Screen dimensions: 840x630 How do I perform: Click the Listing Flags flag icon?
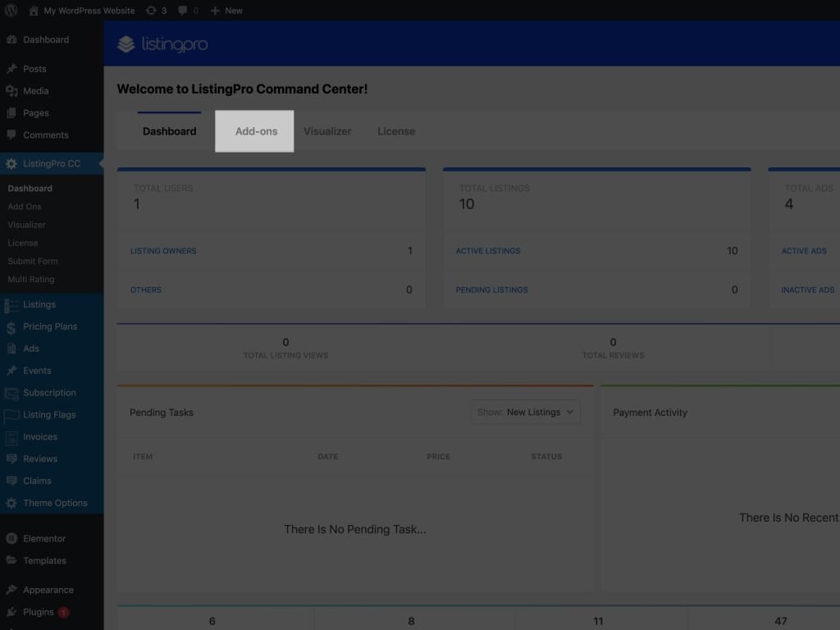pyautogui.click(x=11, y=415)
